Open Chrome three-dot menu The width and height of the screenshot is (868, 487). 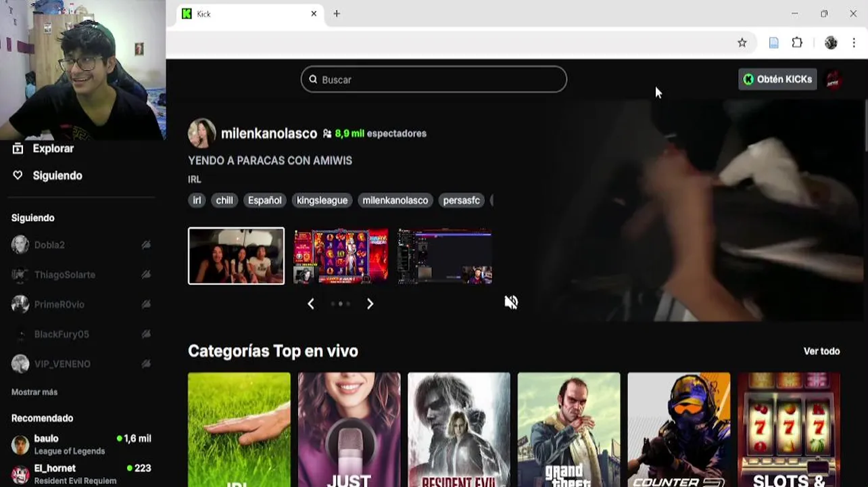(854, 43)
